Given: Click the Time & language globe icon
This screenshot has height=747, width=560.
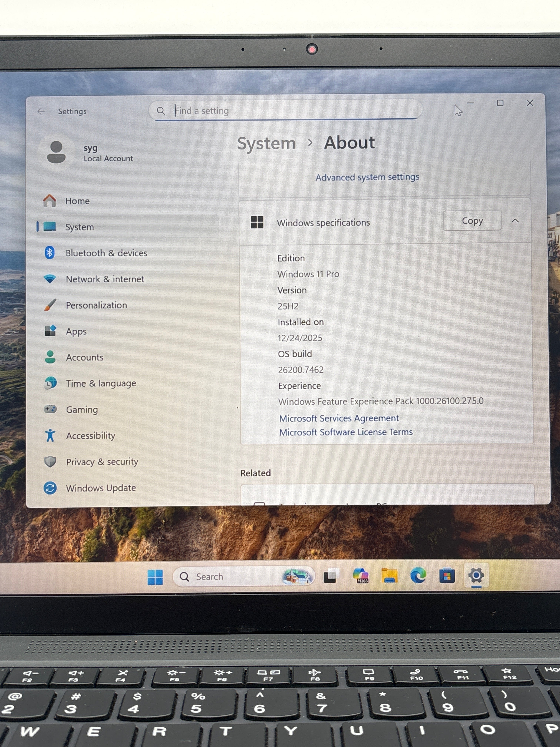Looking at the screenshot, I should click(50, 383).
